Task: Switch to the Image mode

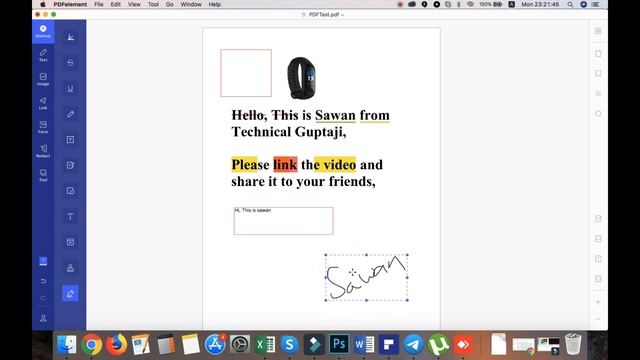Action: [x=43, y=79]
